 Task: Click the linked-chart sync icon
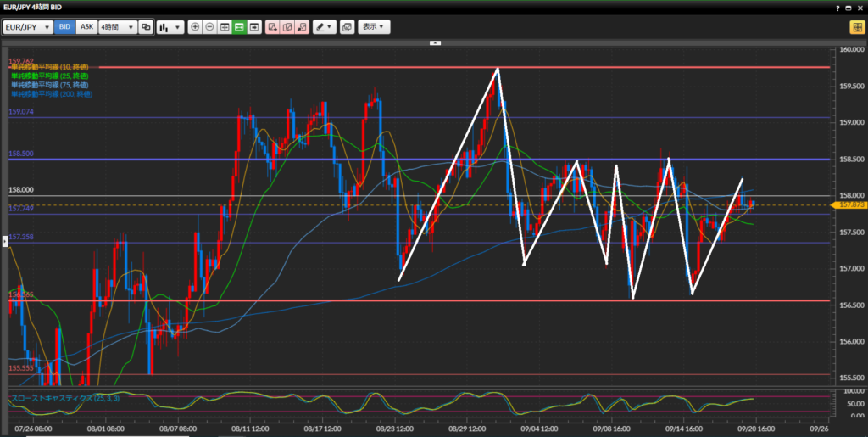[146, 27]
